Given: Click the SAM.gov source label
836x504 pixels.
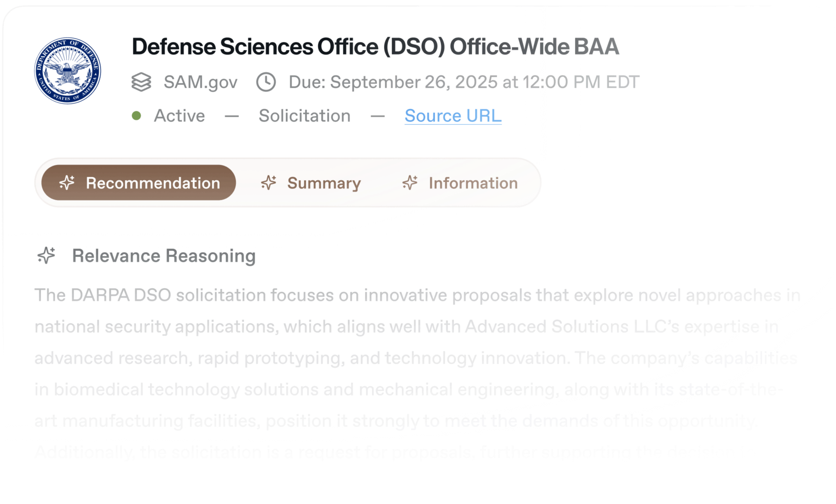Looking at the screenshot, I should coord(200,82).
